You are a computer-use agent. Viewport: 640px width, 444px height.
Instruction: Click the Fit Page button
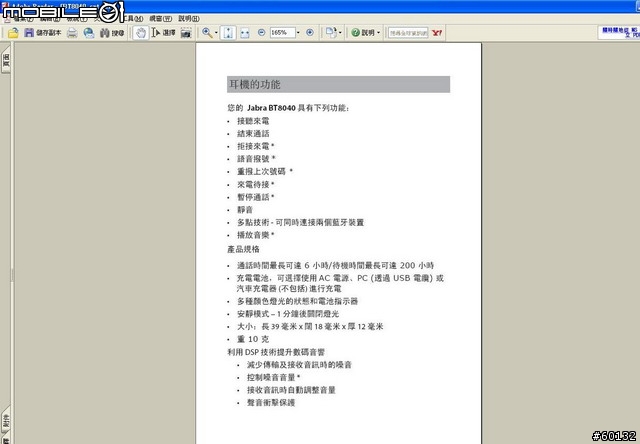[228, 33]
